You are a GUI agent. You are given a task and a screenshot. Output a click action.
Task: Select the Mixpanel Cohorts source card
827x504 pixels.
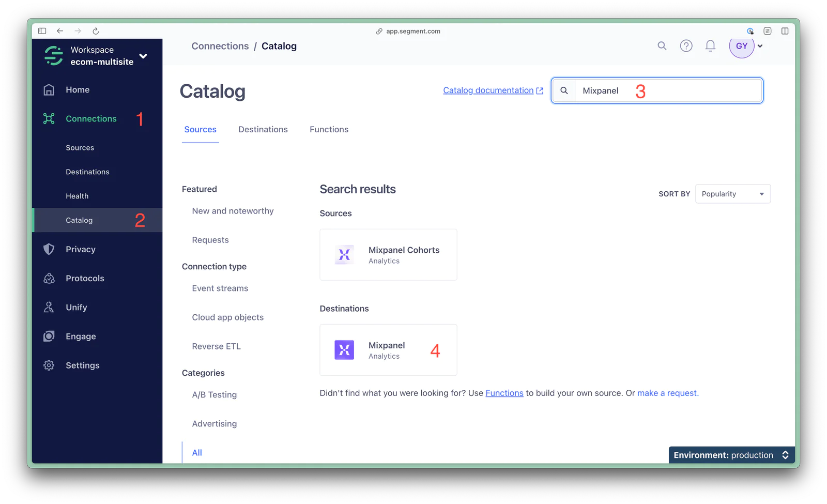(388, 254)
